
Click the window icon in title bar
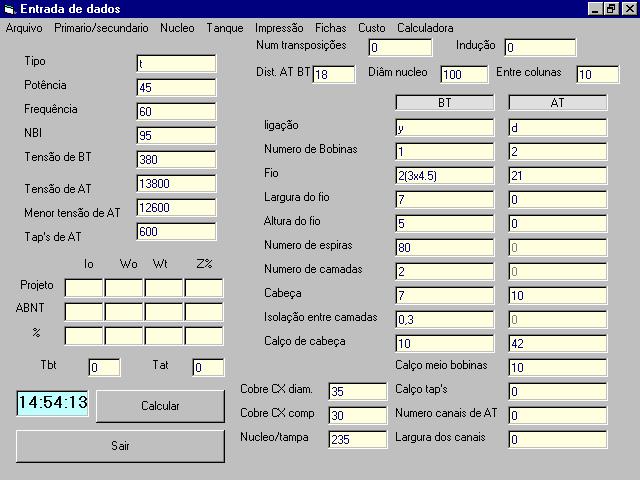9,9
